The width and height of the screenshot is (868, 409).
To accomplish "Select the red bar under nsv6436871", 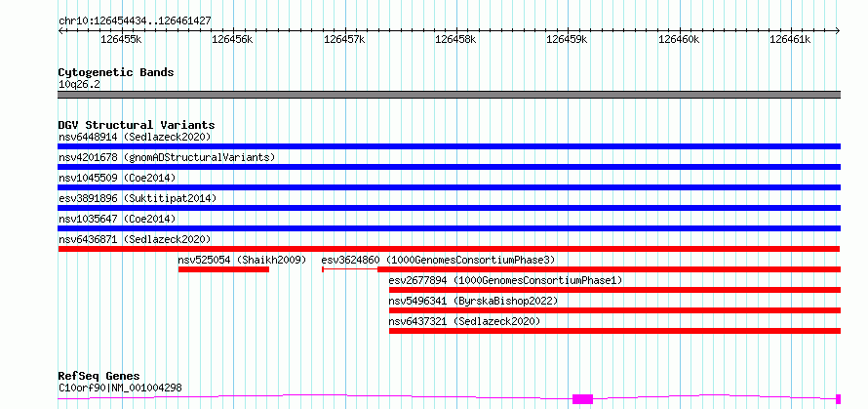I will pos(449,249).
